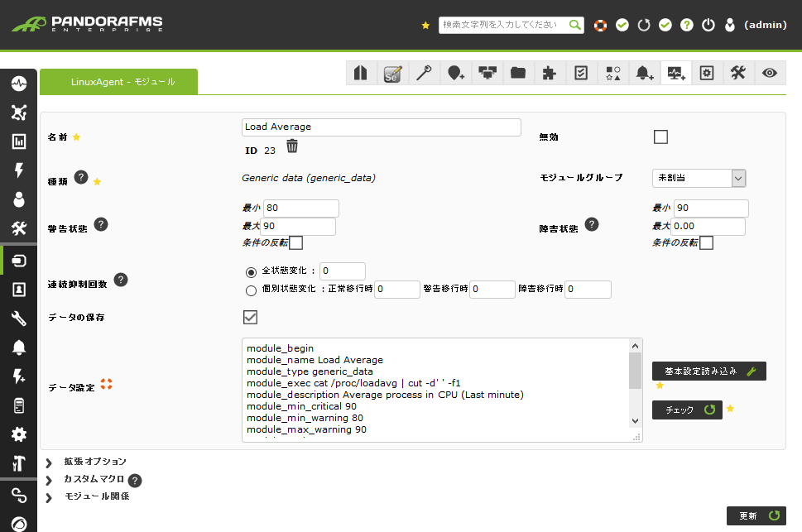Viewport: 802px width, 532px height.
Task: Toggle 条件の反転 under 警告状態
Action: [x=295, y=242]
